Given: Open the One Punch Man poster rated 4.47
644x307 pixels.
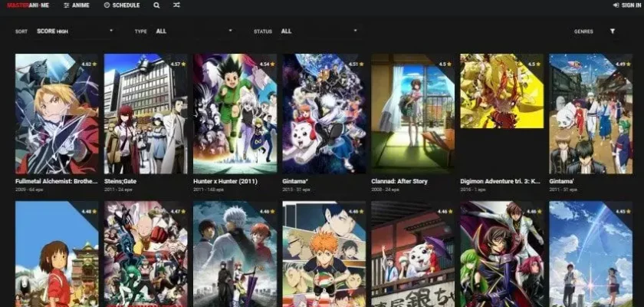Looking at the screenshot, I should pos(146,254).
